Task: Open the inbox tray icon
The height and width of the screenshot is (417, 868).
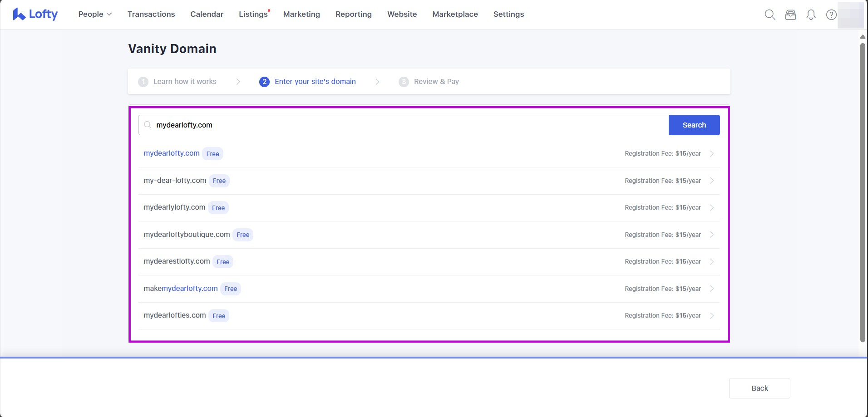Action: (790, 15)
